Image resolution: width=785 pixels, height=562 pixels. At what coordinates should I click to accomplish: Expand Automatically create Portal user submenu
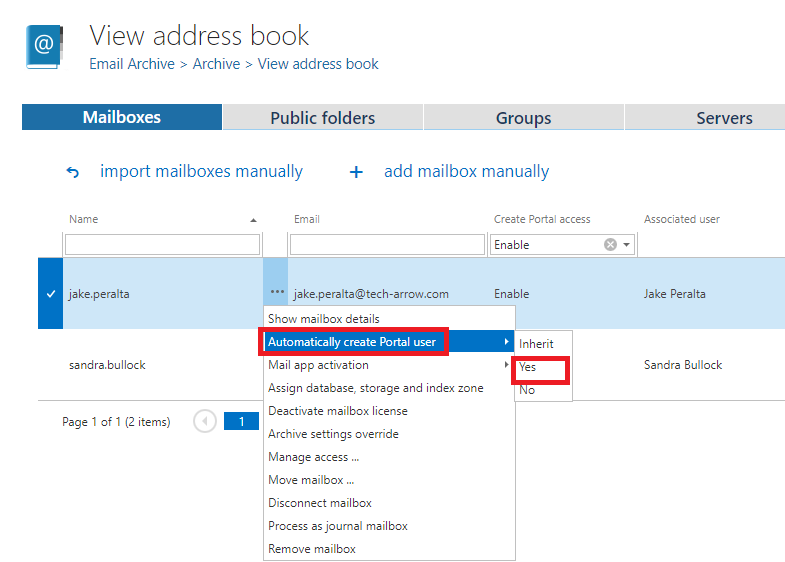pos(354,342)
